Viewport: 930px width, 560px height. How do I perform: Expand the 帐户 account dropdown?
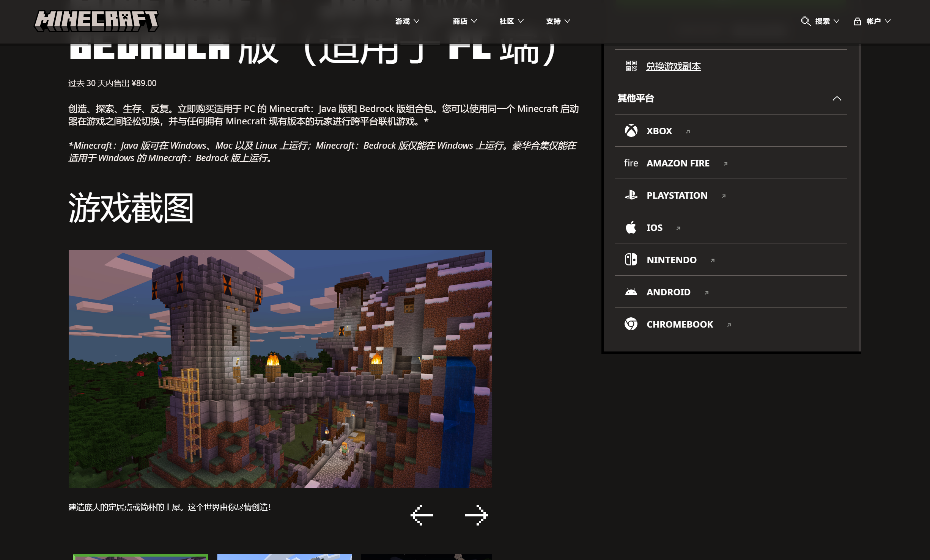pyautogui.click(x=872, y=21)
